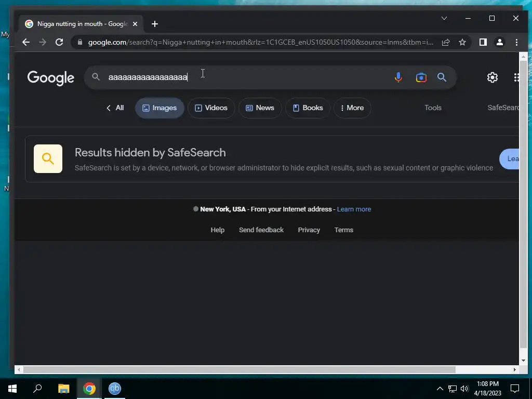
Task: Show hidden system tray icons
Action: [x=440, y=389]
